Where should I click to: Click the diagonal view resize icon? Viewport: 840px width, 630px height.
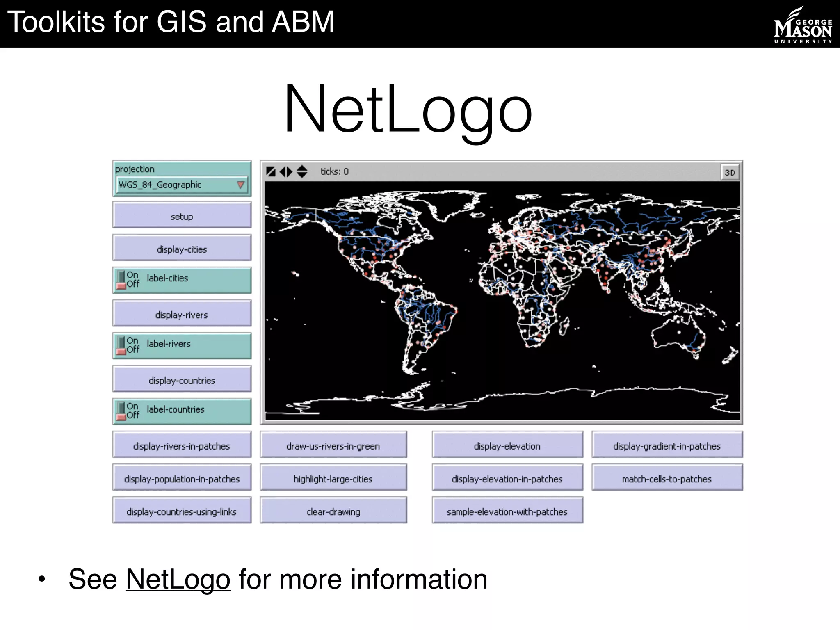click(x=271, y=171)
